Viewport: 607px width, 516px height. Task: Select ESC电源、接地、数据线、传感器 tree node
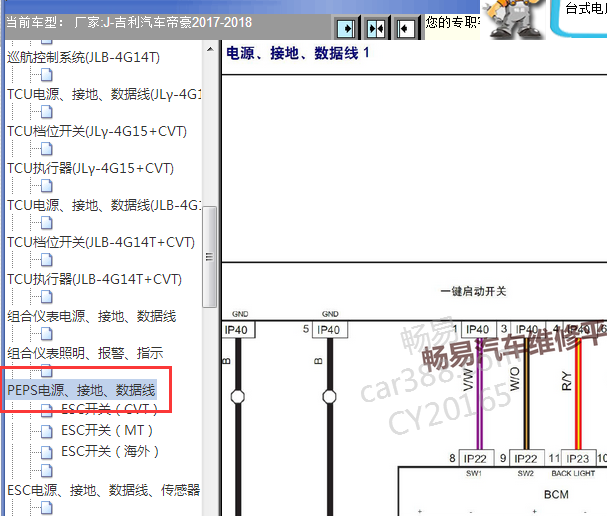point(104,490)
